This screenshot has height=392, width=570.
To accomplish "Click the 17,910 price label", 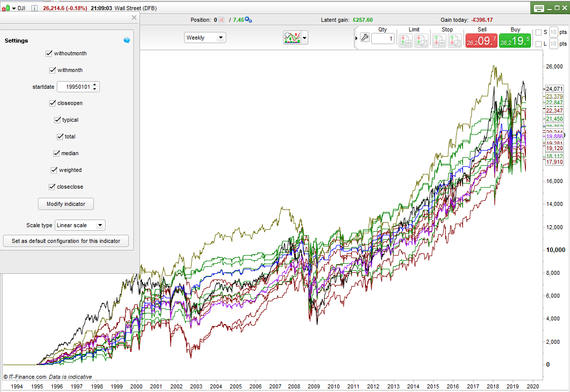I will 554,162.
